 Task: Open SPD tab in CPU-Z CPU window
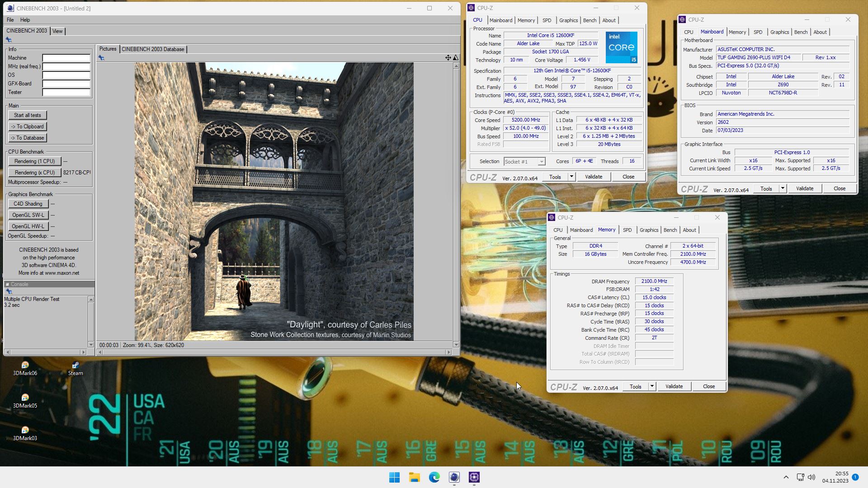pos(547,20)
